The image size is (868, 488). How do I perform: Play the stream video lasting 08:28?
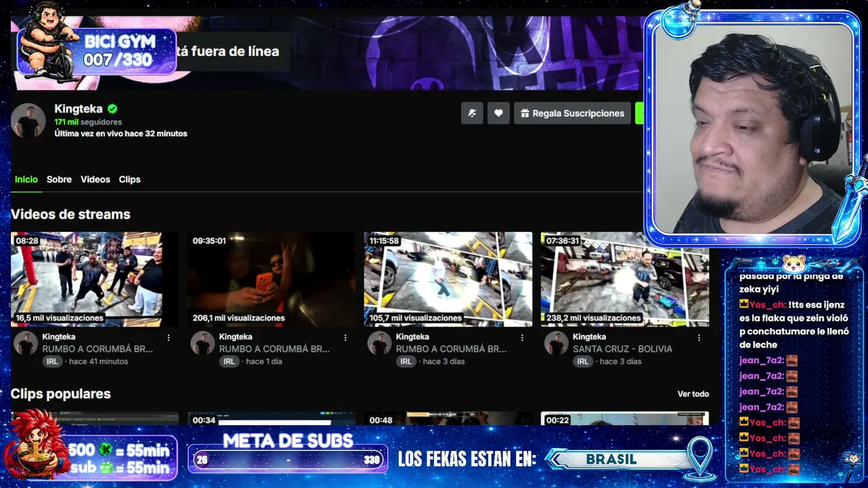pyautogui.click(x=94, y=279)
